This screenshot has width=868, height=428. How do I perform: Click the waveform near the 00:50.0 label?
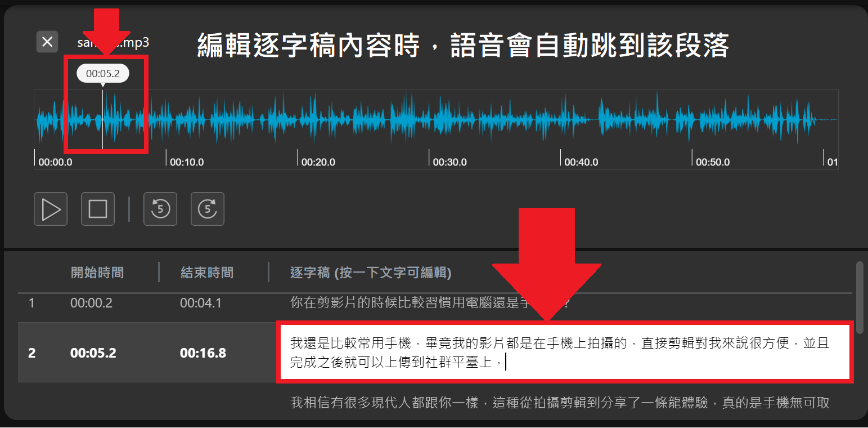tap(692, 121)
